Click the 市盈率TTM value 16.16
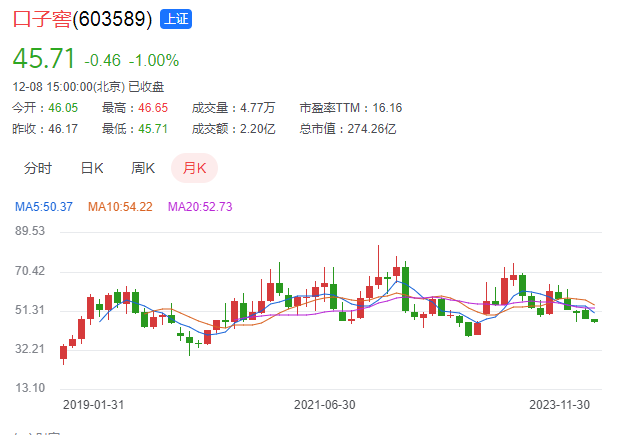Image resolution: width=619 pixels, height=435 pixels. (387, 108)
